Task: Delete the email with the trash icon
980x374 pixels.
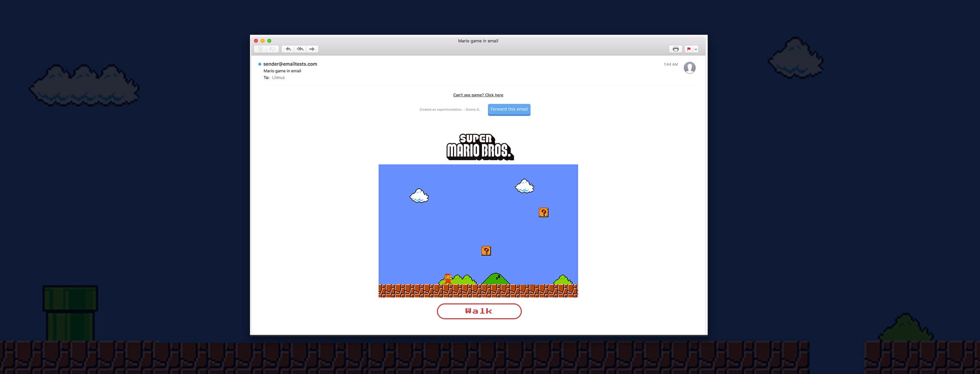Action: 260,49
